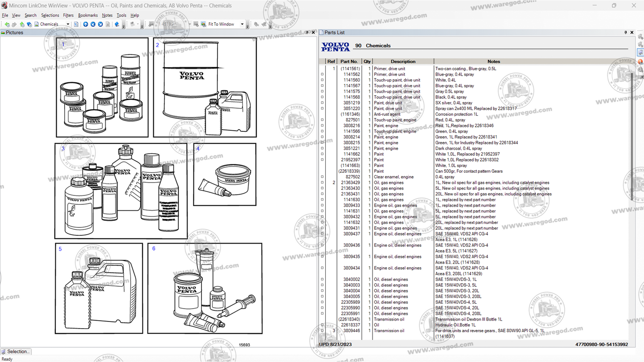
Task: Open the Tools menu
Action: click(121, 15)
